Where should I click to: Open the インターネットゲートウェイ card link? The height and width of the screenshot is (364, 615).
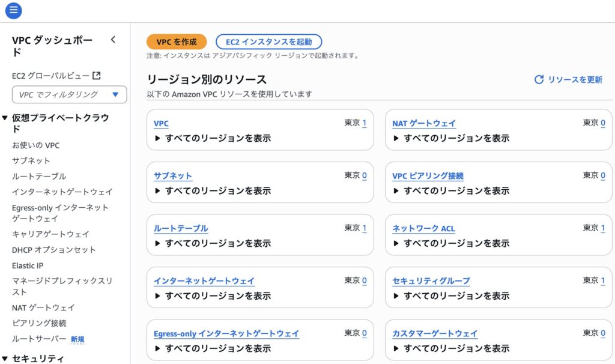[204, 281]
